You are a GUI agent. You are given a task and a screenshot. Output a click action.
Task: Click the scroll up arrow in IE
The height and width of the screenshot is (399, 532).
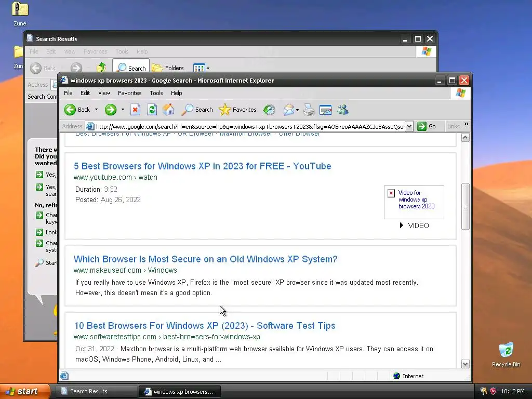point(465,137)
